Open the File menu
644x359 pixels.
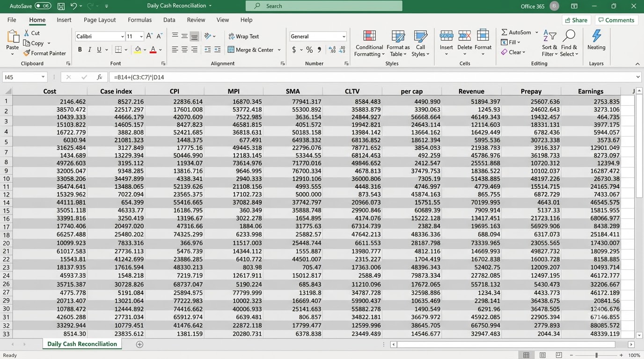pos(12,20)
